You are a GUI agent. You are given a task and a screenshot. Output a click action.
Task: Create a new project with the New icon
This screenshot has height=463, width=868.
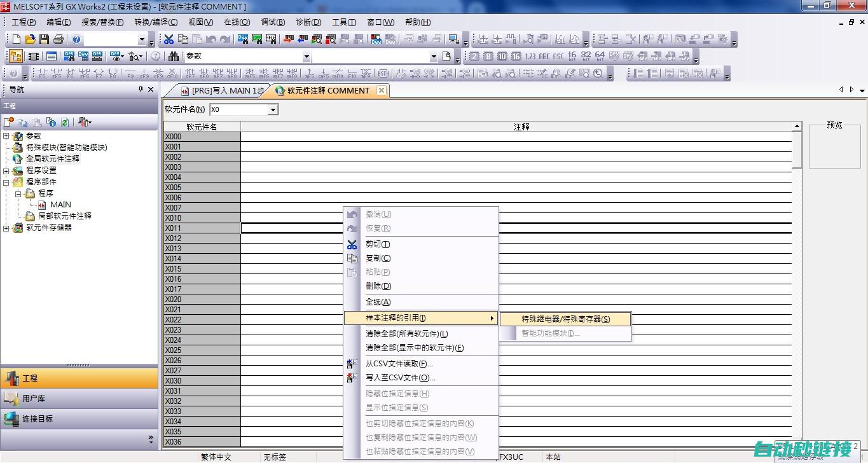pyautogui.click(x=17, y=39)
